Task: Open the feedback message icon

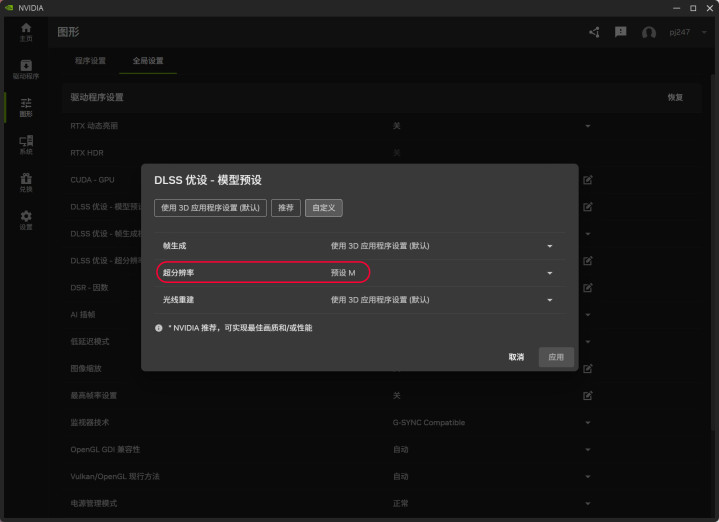Action: coord(620,32)
